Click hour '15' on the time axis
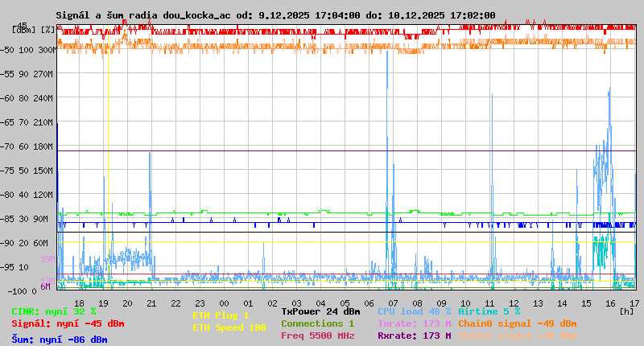This screenshot has height=346, width=644. coord(586,303)
